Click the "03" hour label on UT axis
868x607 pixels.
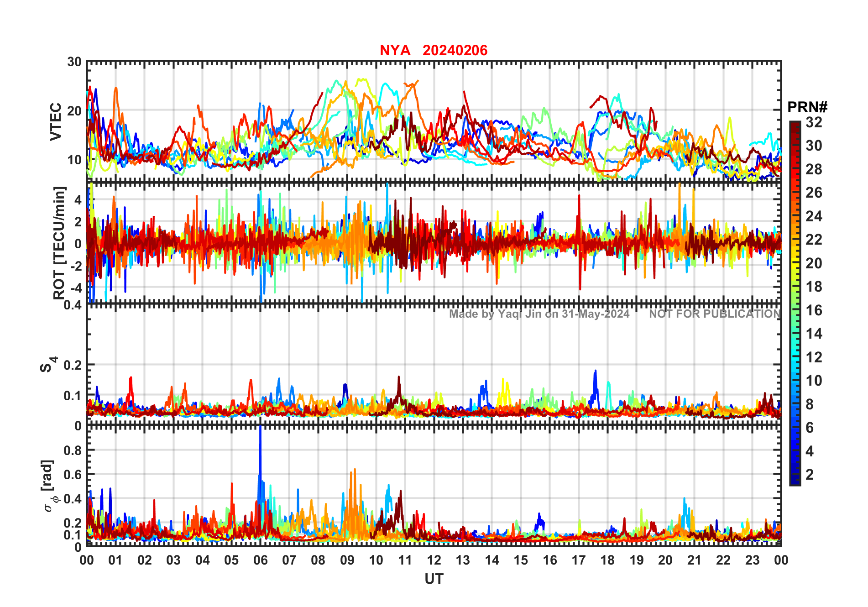(173, 560)
